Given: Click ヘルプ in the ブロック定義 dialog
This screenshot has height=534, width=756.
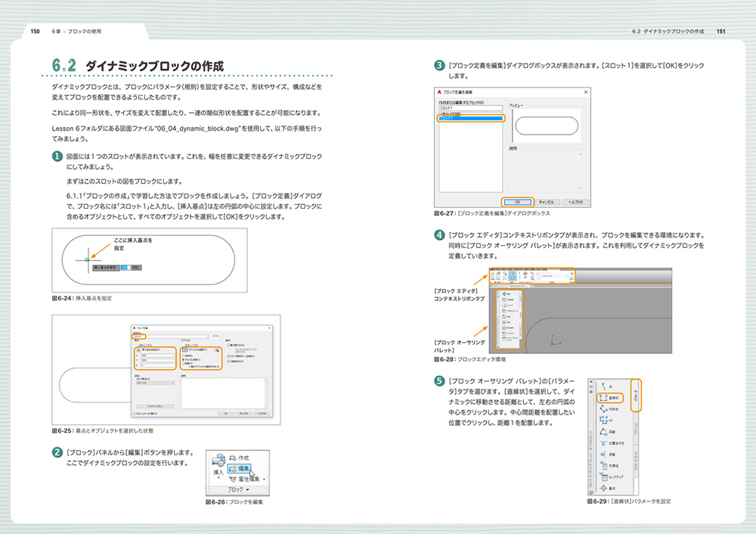Looking at the screenshot, I should click(x=262, y=414).
